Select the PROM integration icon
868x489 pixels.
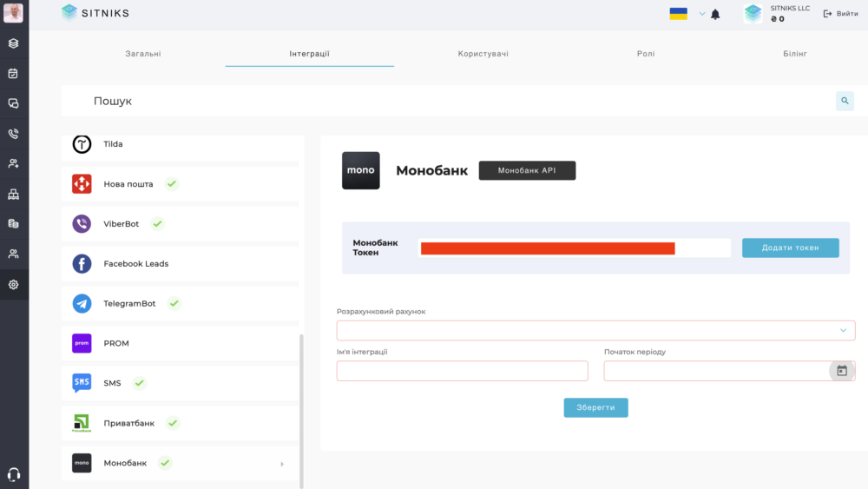pos(82,343)
